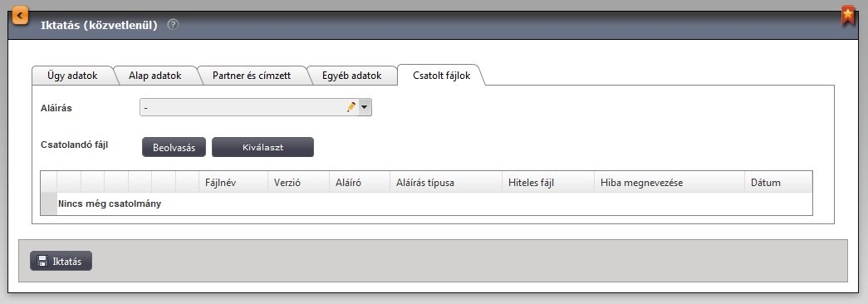This screenshot has height=304, width=868.
Task: Click the Beolvasás button
Action: click(174, 147)
